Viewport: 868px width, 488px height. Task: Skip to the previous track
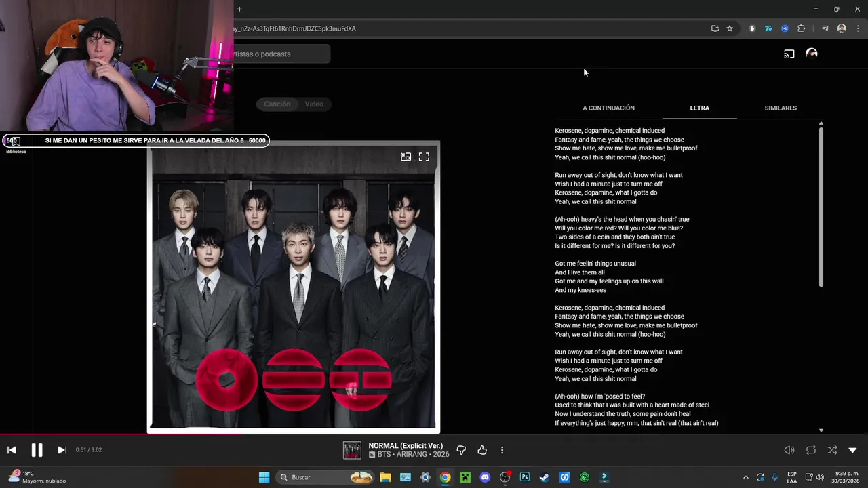click(x=12, y=450)
